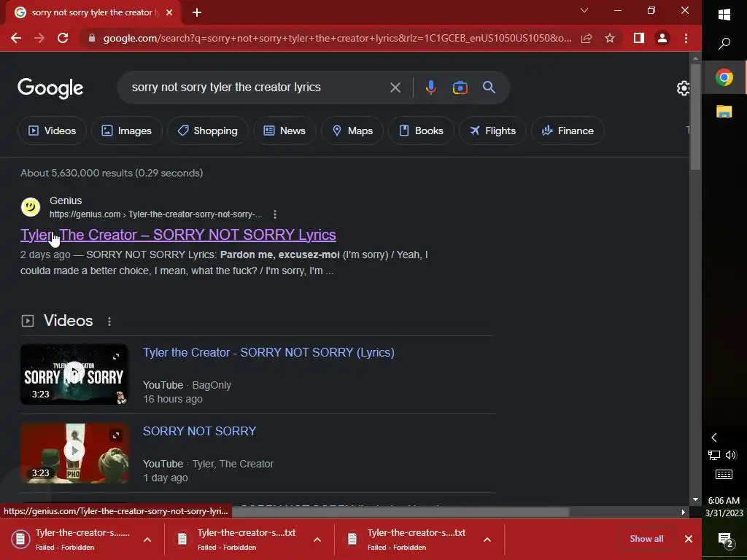Bookmark this page with star icon

tap(610, 38)
